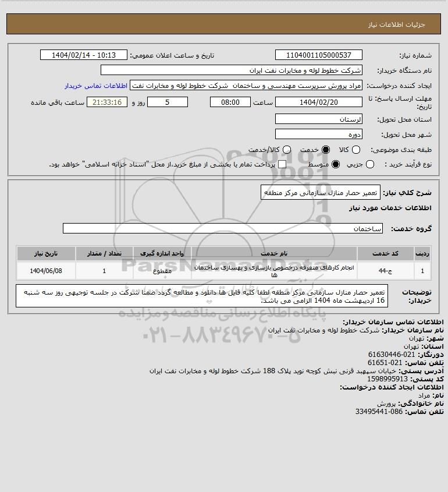Click the service name cell انجام کارهای متفرقه
Viewport: 448px width, 492px height.
pyautogui.click(x=274, y=271)
